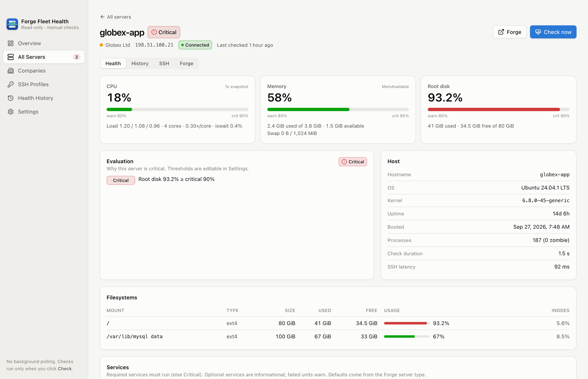Click the All Servers count badge 2
This screenshot has height=379, width=588.
(76, 57)
